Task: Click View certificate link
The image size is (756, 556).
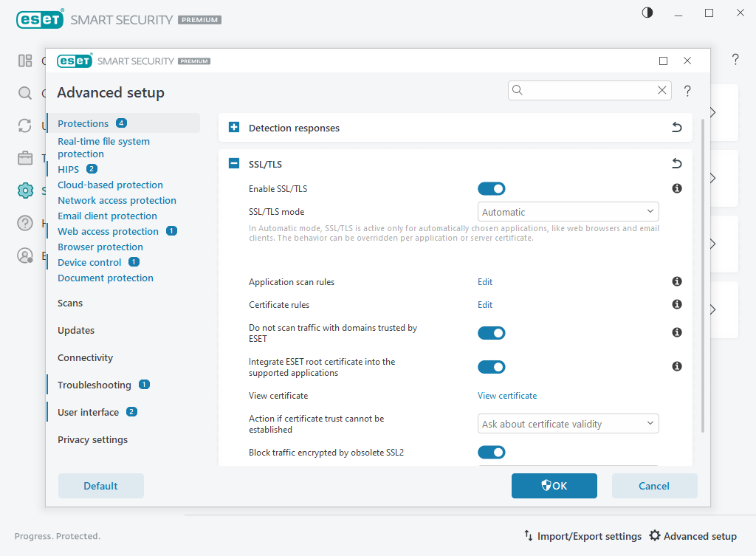Action: (507, 395)
